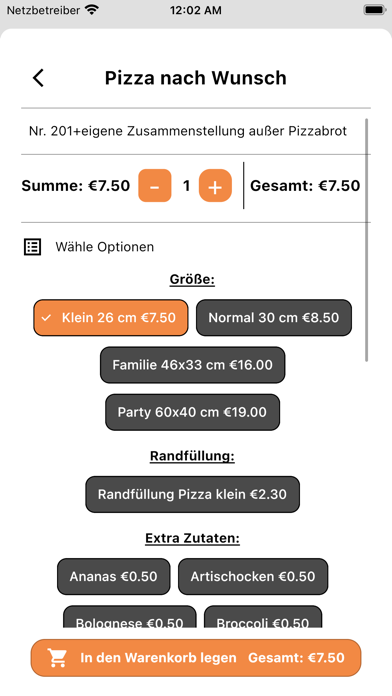This screenshot has height=696, width=392.
Task: Tap the battery icon in the status bar
Action: pyautogui.click(x=374, y=10)
